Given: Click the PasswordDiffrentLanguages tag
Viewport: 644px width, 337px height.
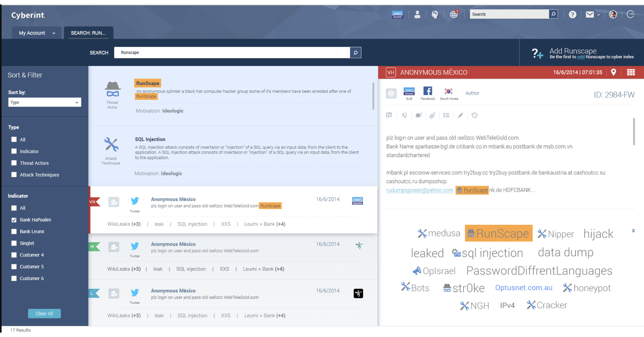Looking at the screenshot, I should click(x=539, y=271).
